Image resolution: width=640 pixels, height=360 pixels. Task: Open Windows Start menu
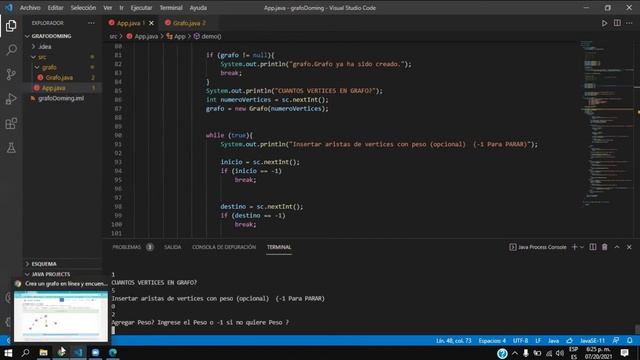coord(8,353)
